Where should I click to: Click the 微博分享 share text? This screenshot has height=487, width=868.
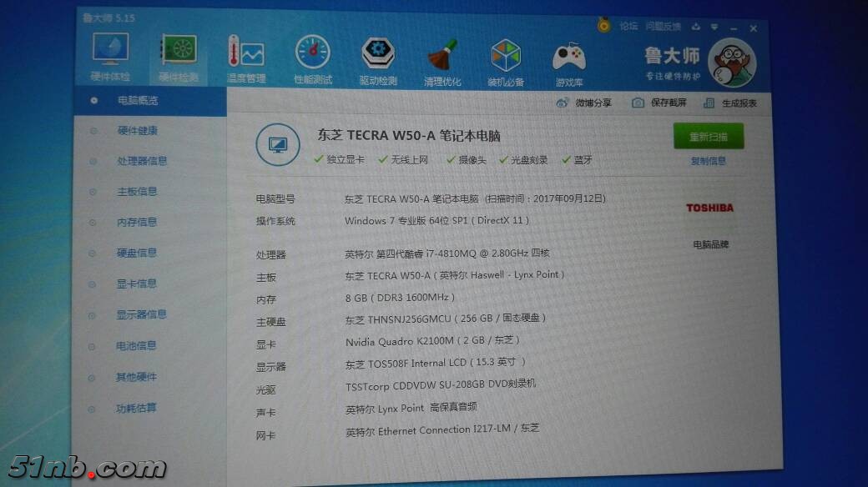tap(593, 103)
